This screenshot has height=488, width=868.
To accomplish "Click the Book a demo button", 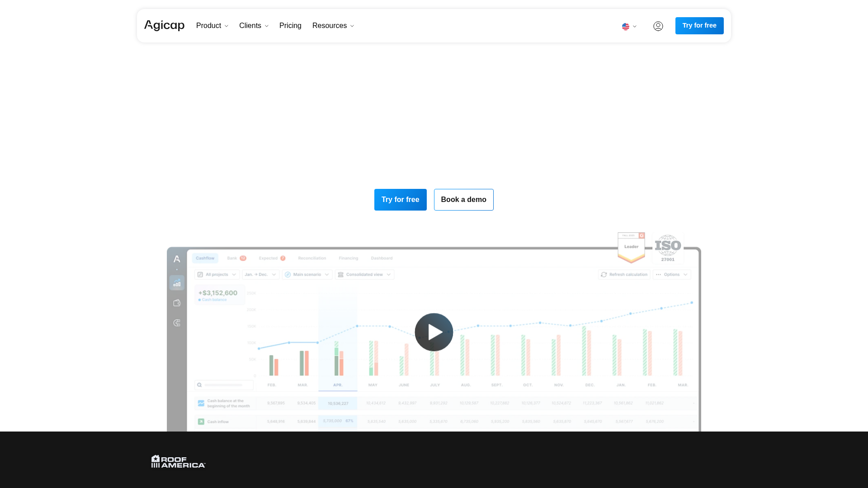I will pyautogui.click(x=463, y=200).
